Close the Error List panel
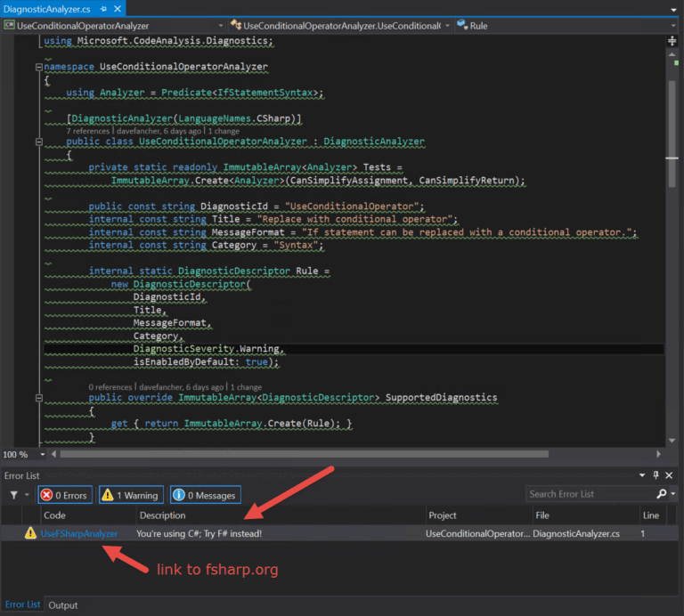The height and width of the screenshot is (616, 684). [x=669, y=475]
